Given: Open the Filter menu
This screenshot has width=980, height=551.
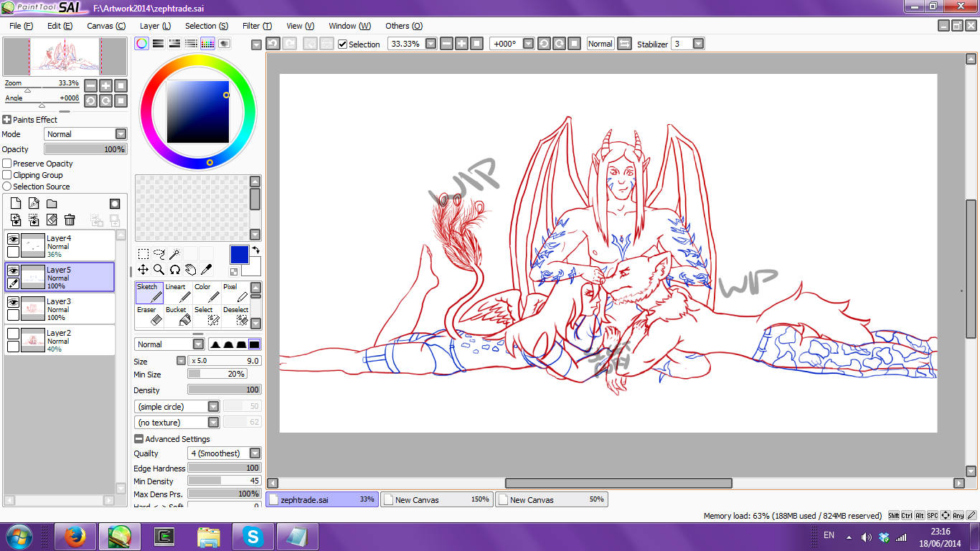Looking at the screenshot, I should 257,26.
